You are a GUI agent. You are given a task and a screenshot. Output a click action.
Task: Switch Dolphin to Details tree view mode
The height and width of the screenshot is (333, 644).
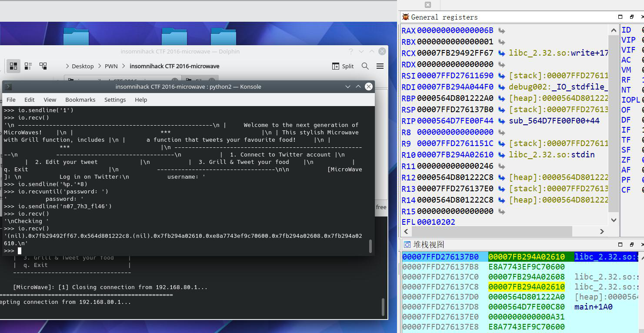[x=43, y=66]
